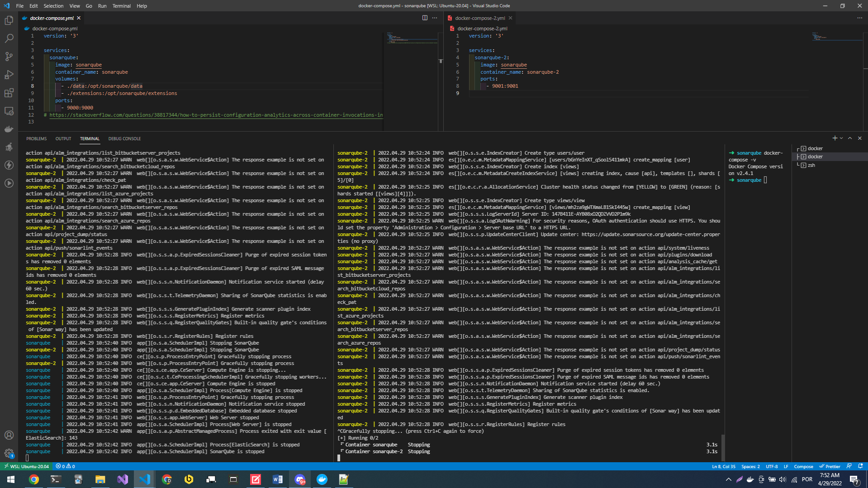The width and height of the screenshot is (868, 488).
Task: Close the docker-compose-2.yml tab
Action: pyautogui.click(x=510, y=18)
